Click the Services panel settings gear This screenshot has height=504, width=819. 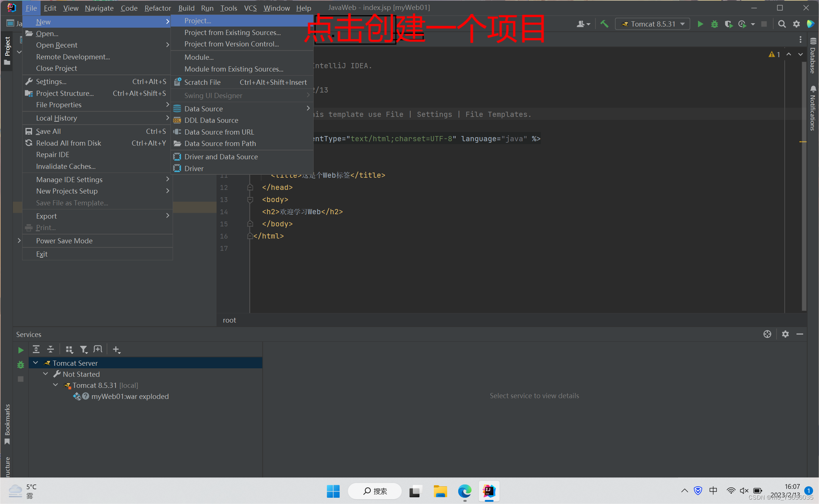point(785,334)
